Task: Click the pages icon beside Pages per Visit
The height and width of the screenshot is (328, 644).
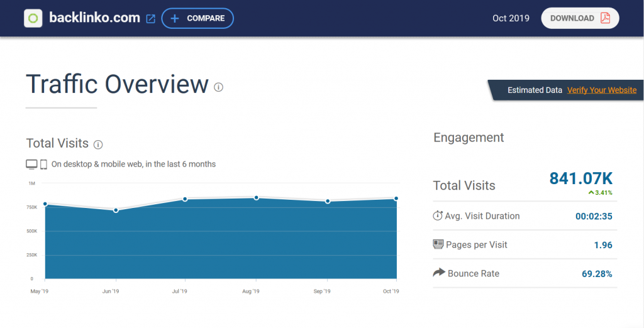Action: (x=438, y=244)
